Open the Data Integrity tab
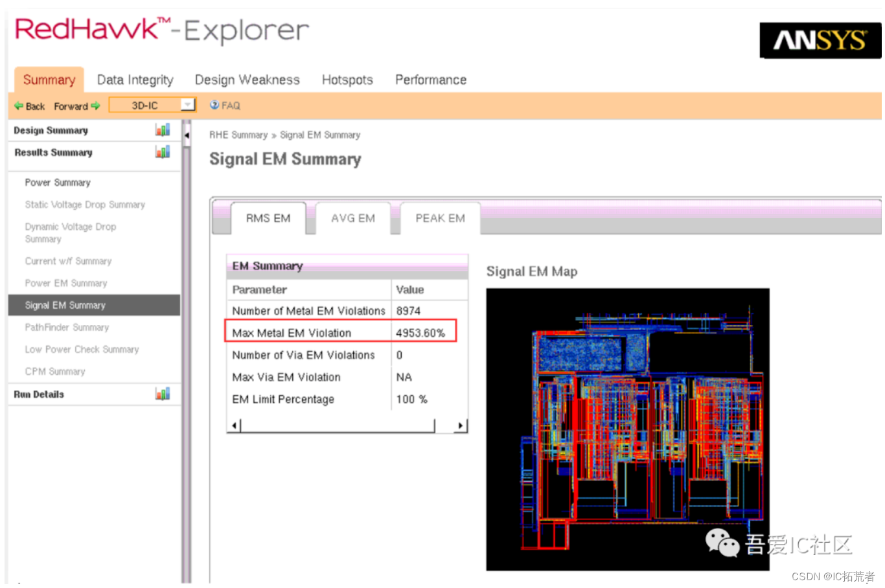 [x=135, y=80]
